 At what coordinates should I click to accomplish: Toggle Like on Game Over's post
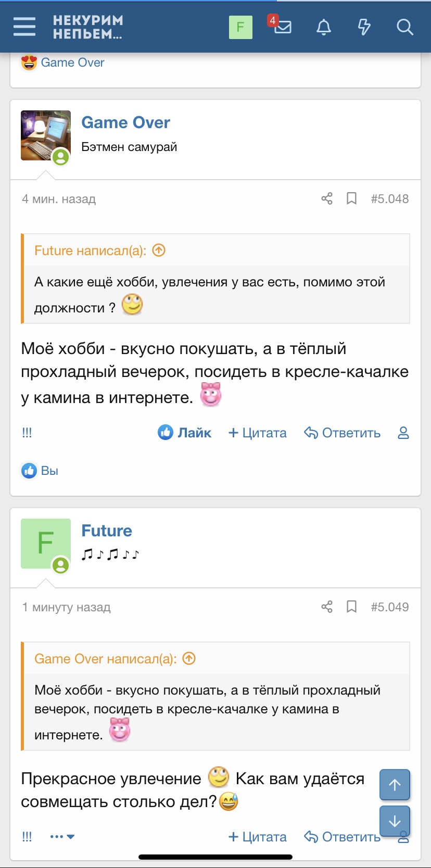point(185,433)
